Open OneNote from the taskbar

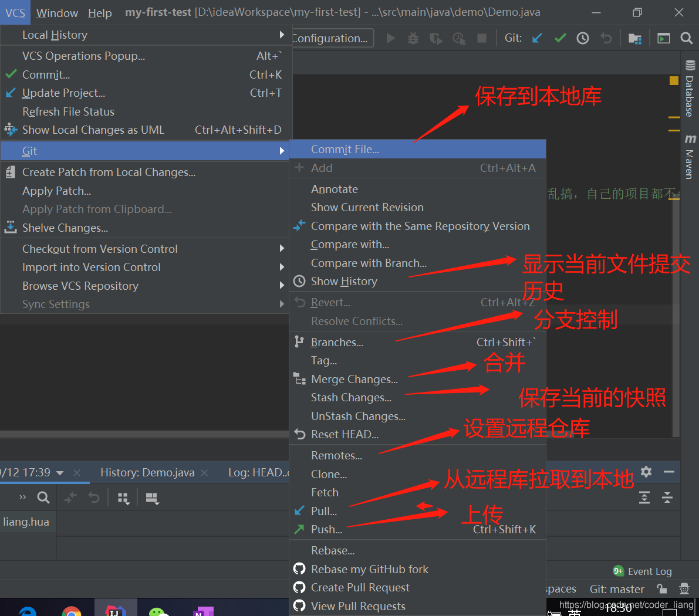pyautogui.click(x=203, y=611)
